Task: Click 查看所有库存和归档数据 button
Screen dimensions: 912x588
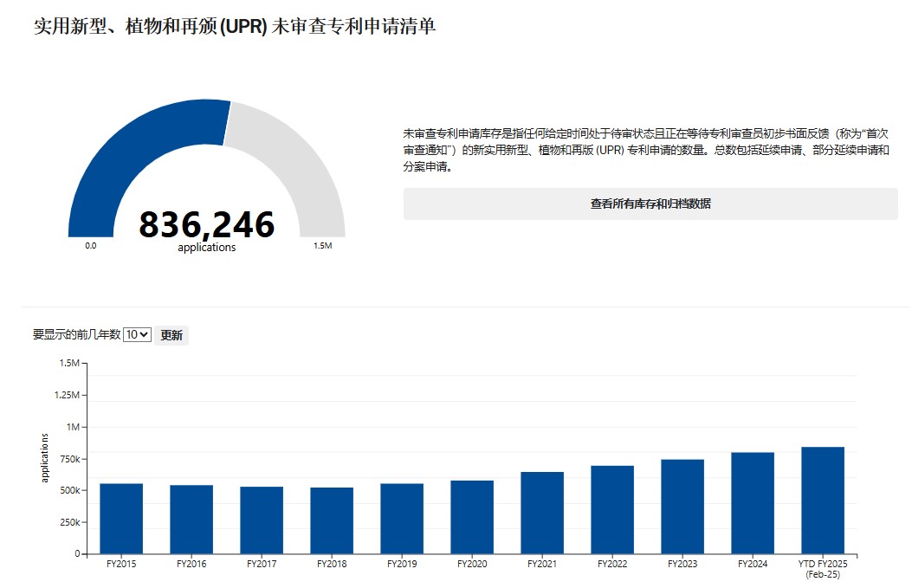Action: click(x=650, y=204)
